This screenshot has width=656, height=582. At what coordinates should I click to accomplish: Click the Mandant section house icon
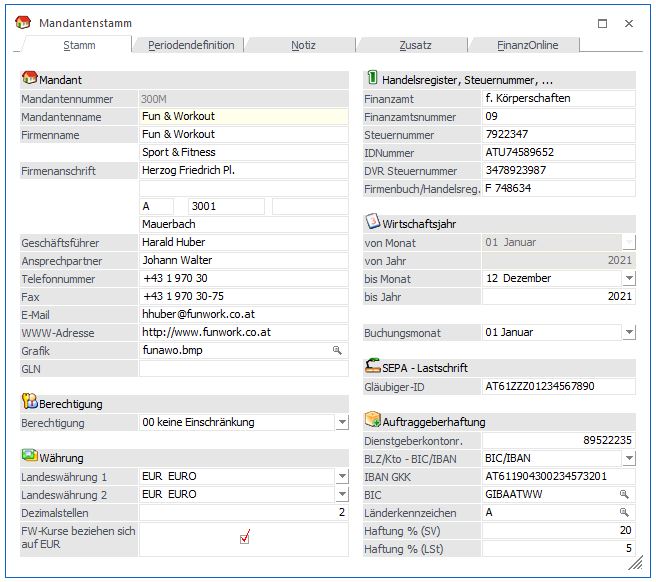[29, 79]
